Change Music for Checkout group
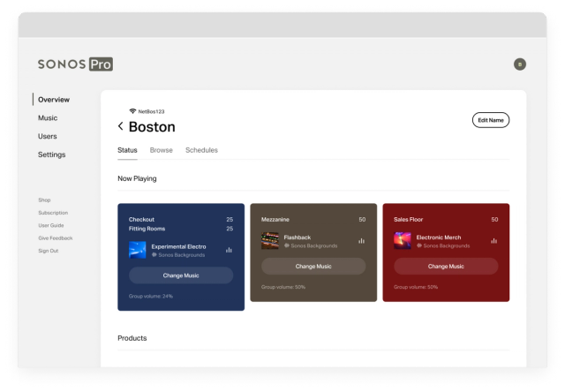The image size is (565, 392). click(x=181, y=275)
